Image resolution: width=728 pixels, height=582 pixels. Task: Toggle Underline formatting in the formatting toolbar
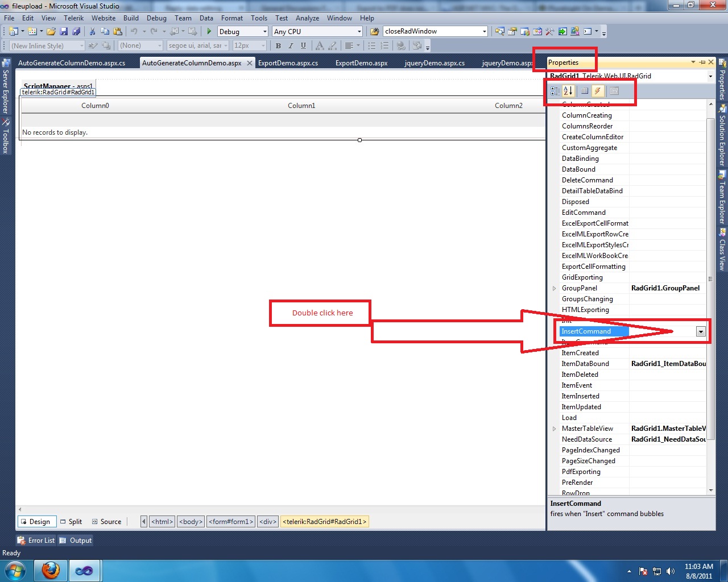303,45
